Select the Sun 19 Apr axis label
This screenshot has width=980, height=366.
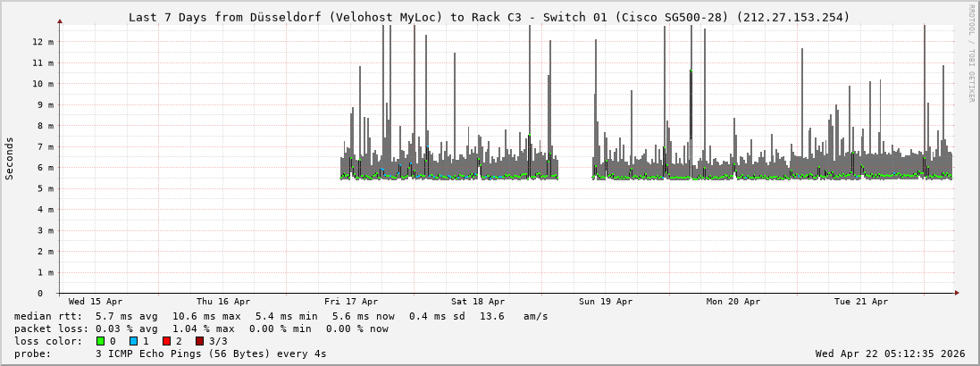tap(606, 302)
